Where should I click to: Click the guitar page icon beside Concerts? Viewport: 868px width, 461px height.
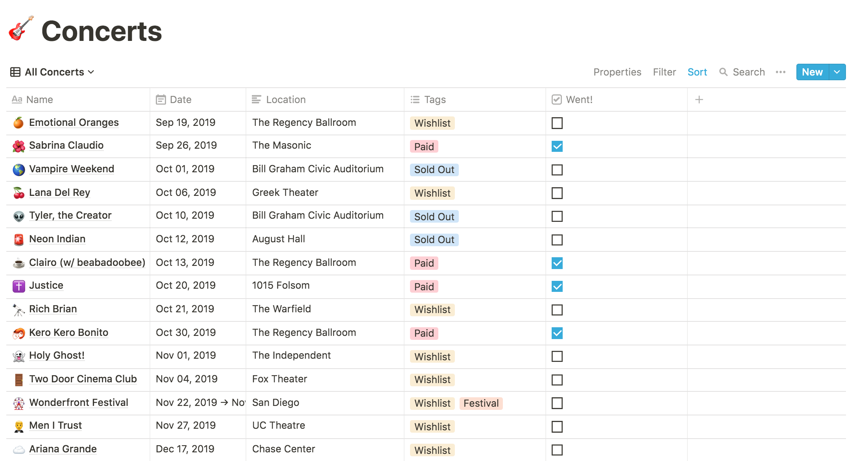pos(21,28)
